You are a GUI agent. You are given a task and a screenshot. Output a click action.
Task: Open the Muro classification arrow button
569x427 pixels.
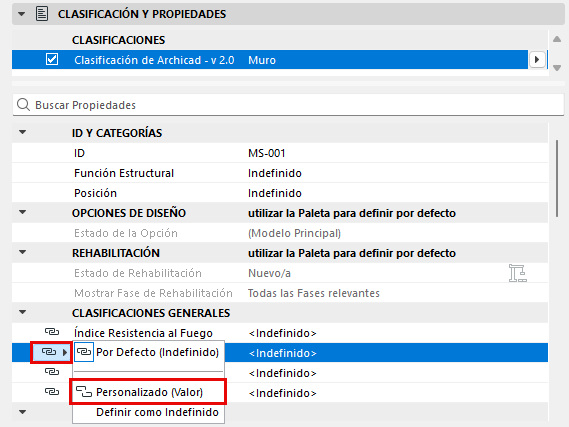tap(537, 59)
